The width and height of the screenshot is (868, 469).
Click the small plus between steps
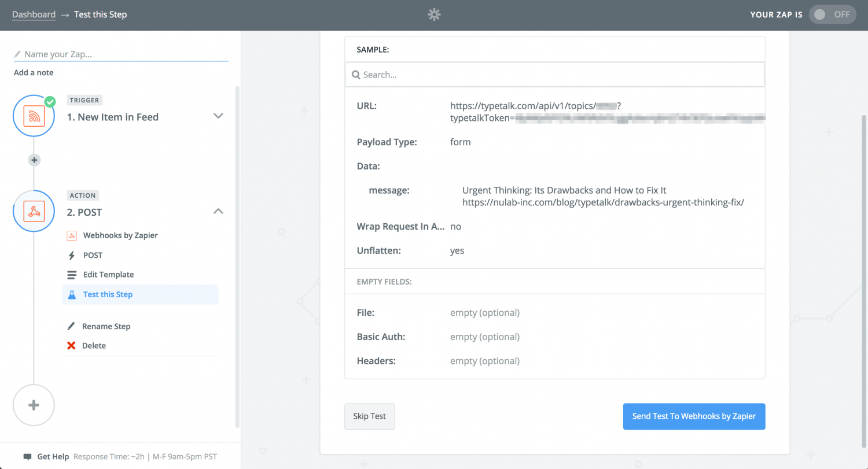tap(34, 160)
